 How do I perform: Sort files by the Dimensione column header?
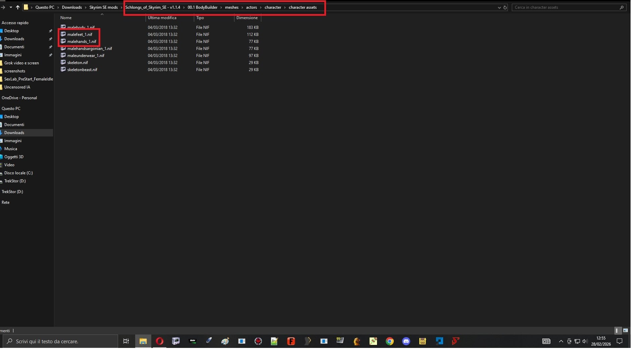coord(248,18)
